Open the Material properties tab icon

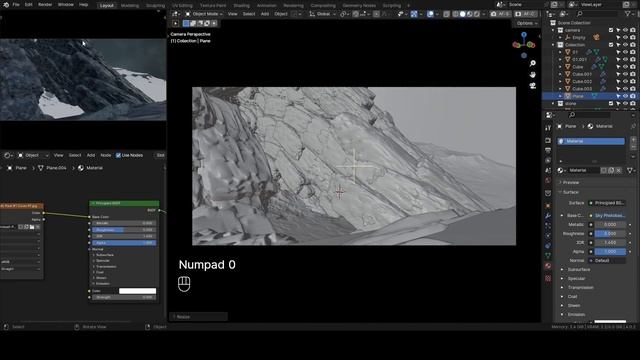tap(548, 266)
